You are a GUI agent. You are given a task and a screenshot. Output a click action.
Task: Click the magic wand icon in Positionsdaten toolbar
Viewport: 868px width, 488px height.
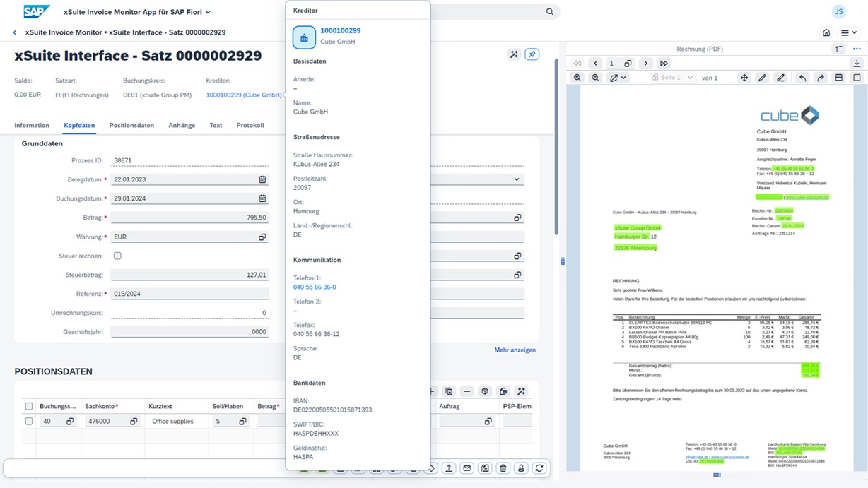(x=521, y=391)
